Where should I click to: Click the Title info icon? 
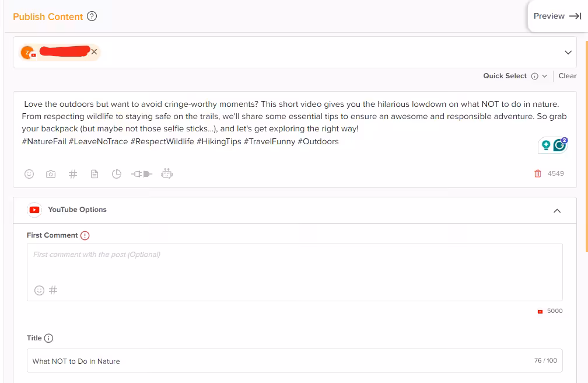pyautogui.click(x=49, y=338)
